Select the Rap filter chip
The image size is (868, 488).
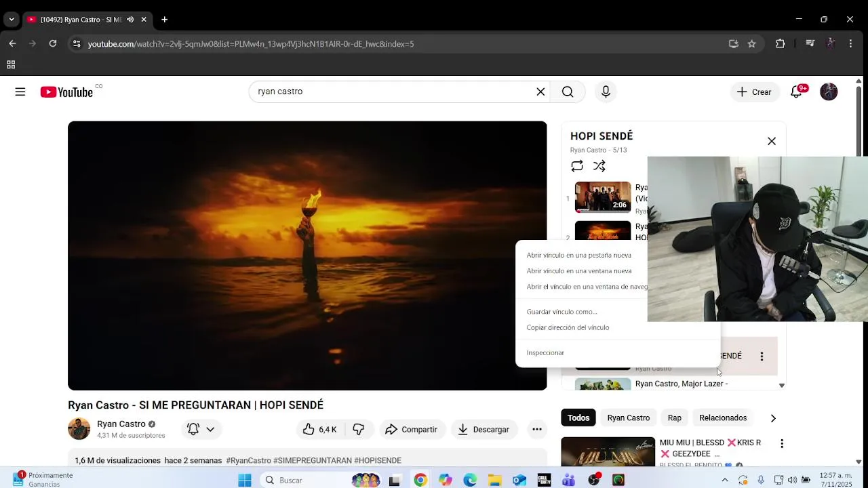[x=674, y=418]
